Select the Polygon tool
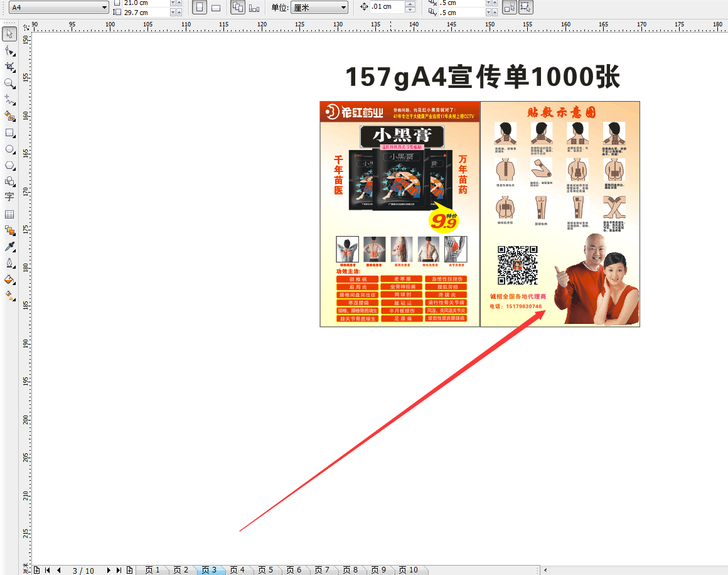 9,166
